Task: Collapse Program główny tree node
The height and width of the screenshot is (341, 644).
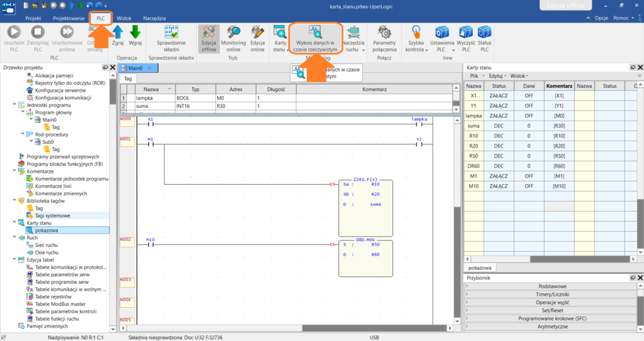Action: click(x=23, y=112)
